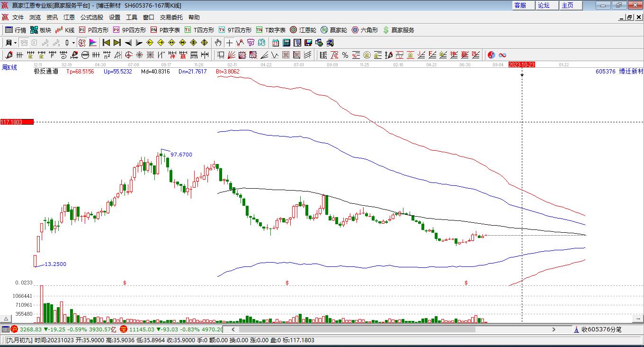Jump to last bar icon
This screenshot has height=347, width=644.
pyautogui.click(x=117, y=43)
